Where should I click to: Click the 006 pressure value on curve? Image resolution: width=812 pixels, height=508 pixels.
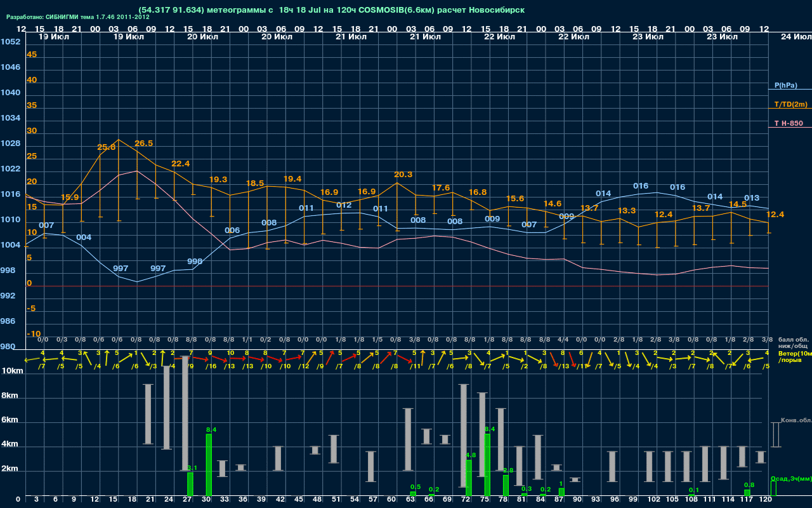(x=232, y=231)
